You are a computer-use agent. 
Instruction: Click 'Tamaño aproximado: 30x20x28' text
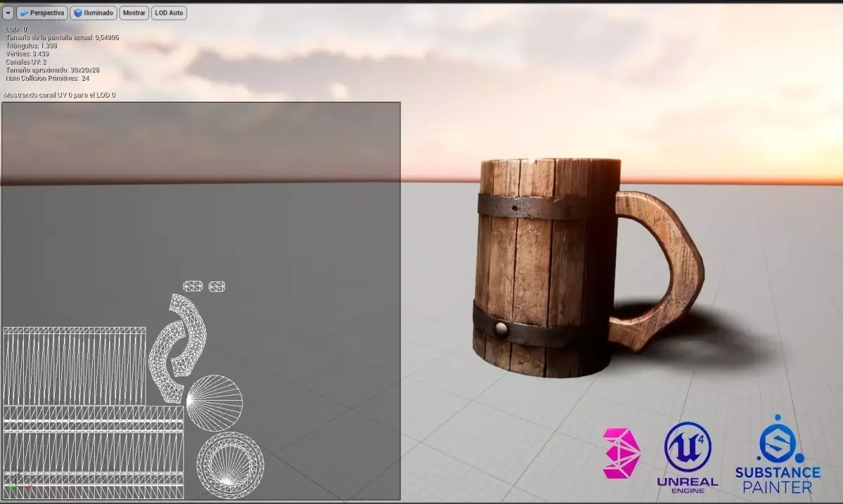53,70
